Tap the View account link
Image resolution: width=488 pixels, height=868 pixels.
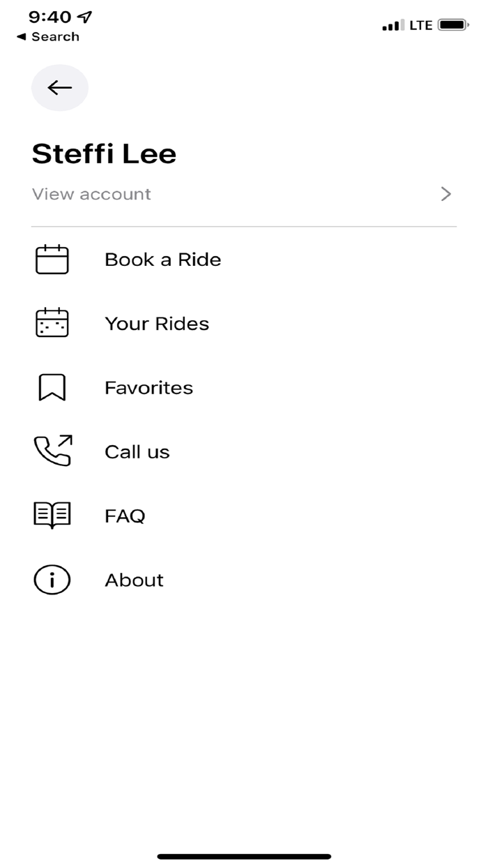point(91,194)
